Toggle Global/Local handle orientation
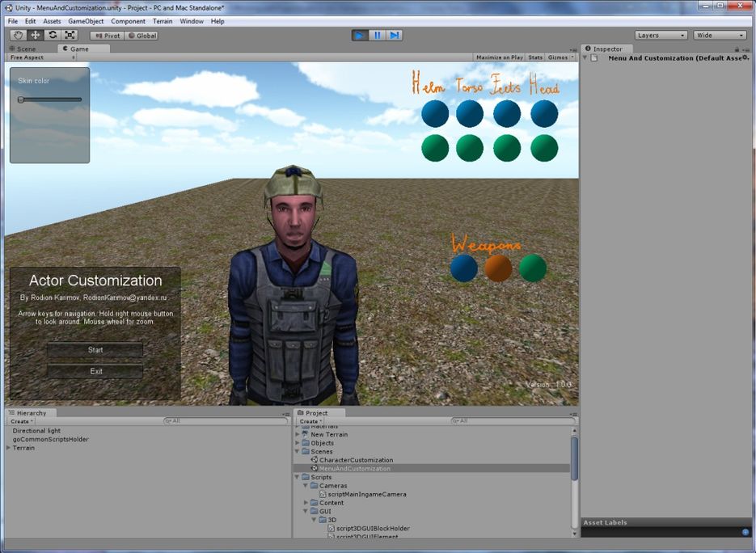Screen dimensions: 756x553 coord(141,36)
